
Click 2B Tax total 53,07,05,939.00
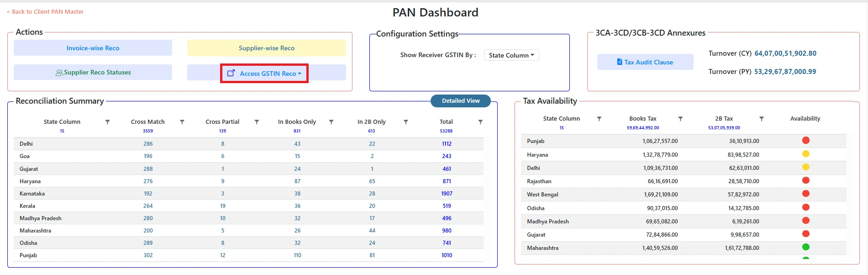point(724,128)
